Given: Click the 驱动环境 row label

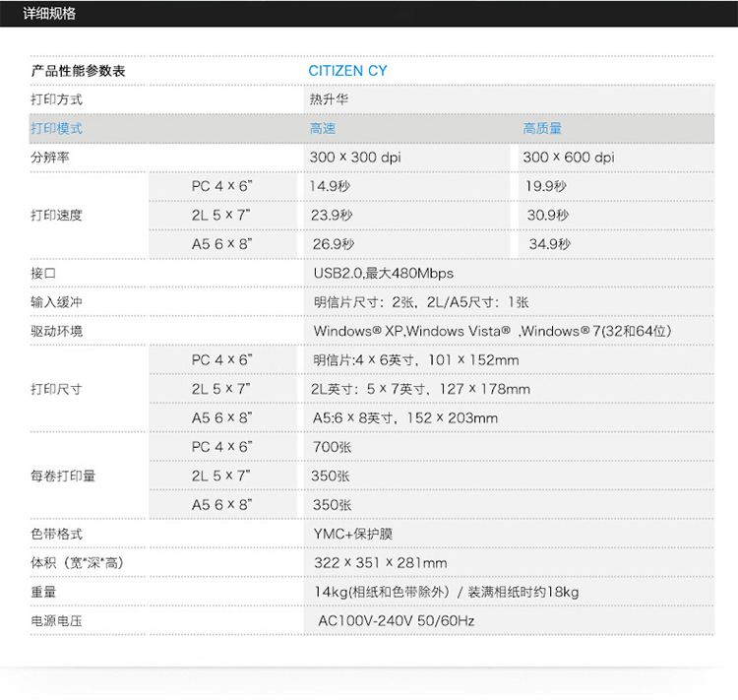Looking at the screenshot, I should coord(56,331).
